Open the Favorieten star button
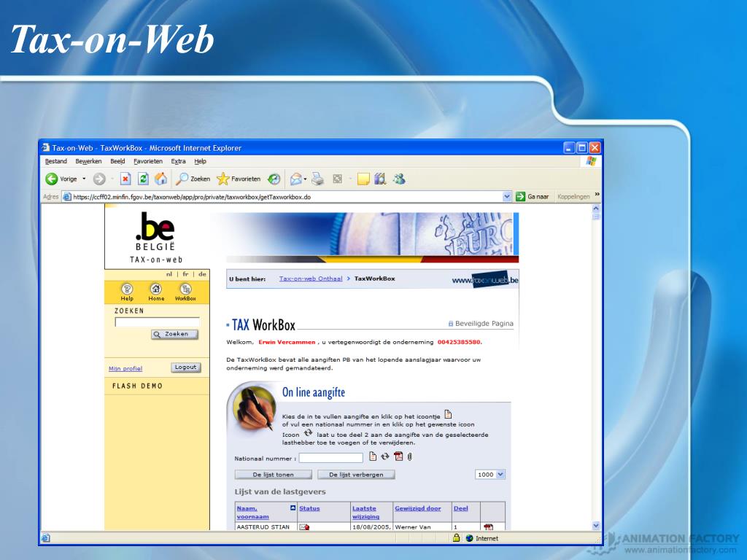 (239, 179)
